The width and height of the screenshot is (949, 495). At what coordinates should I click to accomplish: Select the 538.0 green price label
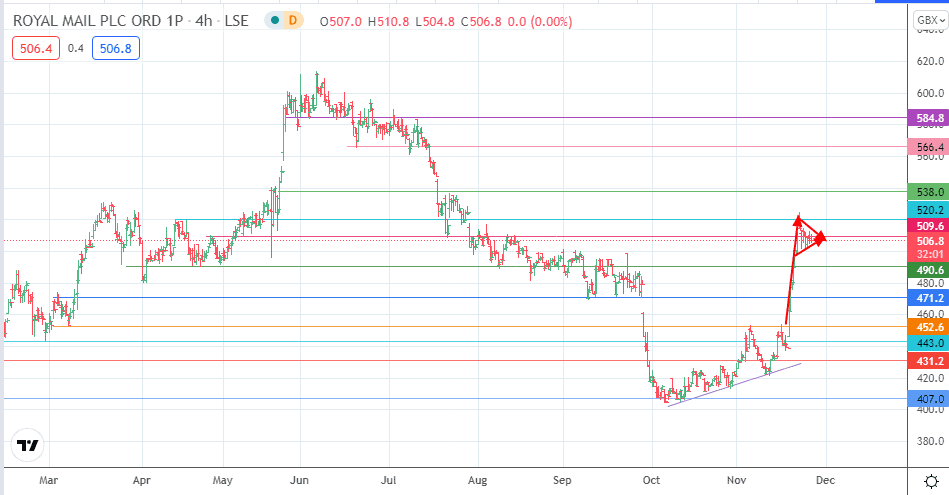[928, 192]
